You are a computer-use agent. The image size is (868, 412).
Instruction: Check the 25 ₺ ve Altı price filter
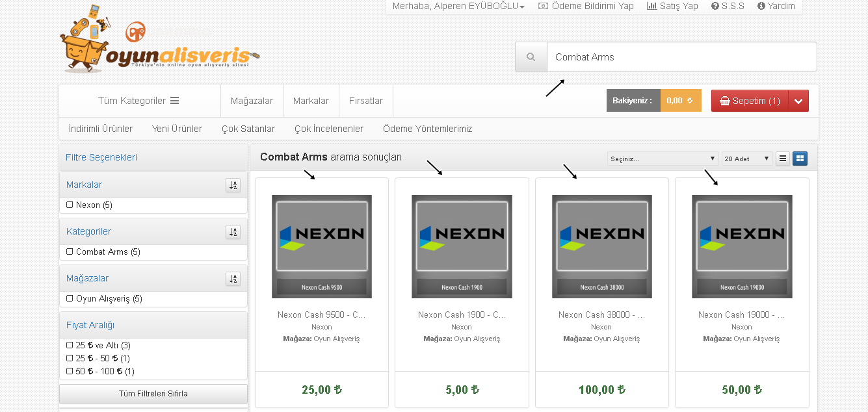click(x=70, y=346)
